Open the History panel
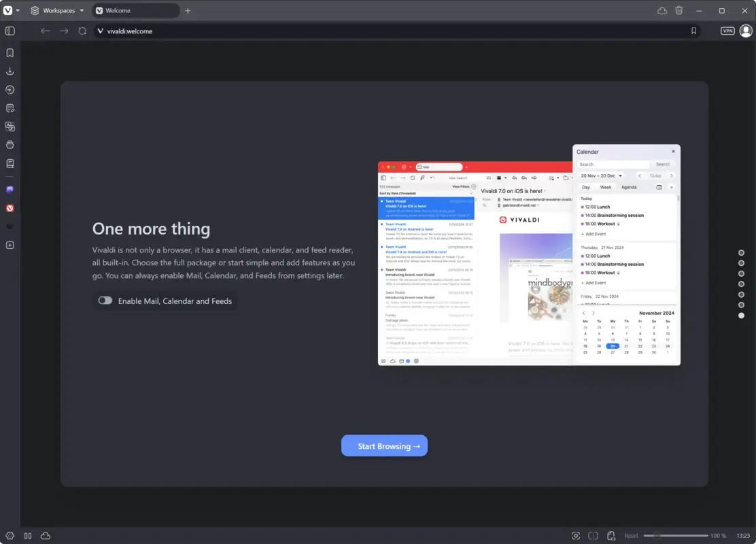Viewport: 756px width, 544px height. pyautogui.click(x=10, y=89)
